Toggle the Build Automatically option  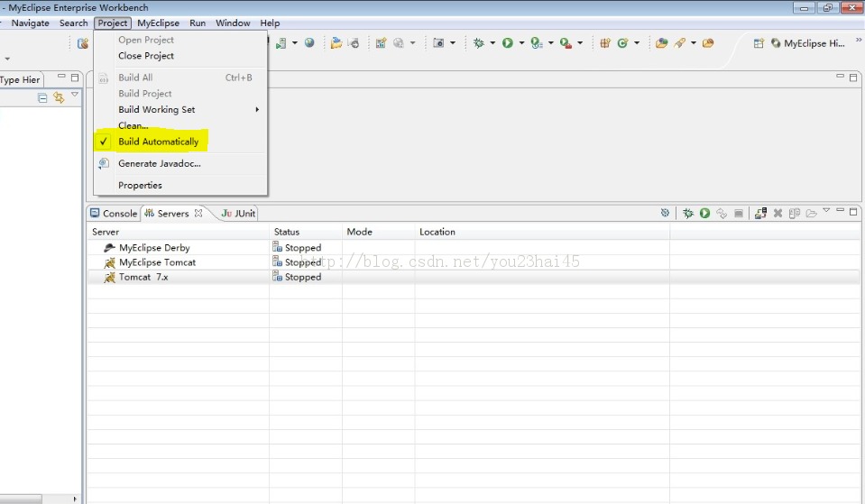pyautogui.click(x=158, y=142)
